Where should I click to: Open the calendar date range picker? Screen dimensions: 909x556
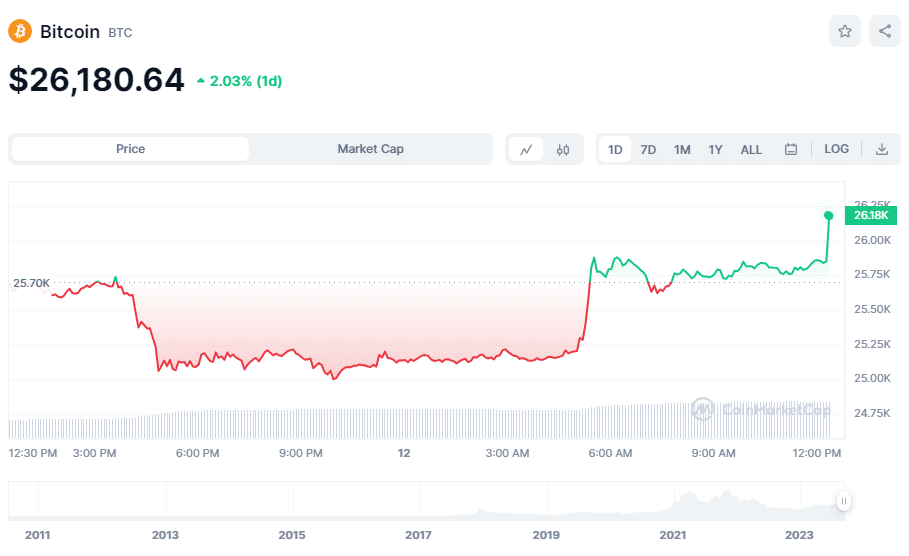click(x=791, y=150)
